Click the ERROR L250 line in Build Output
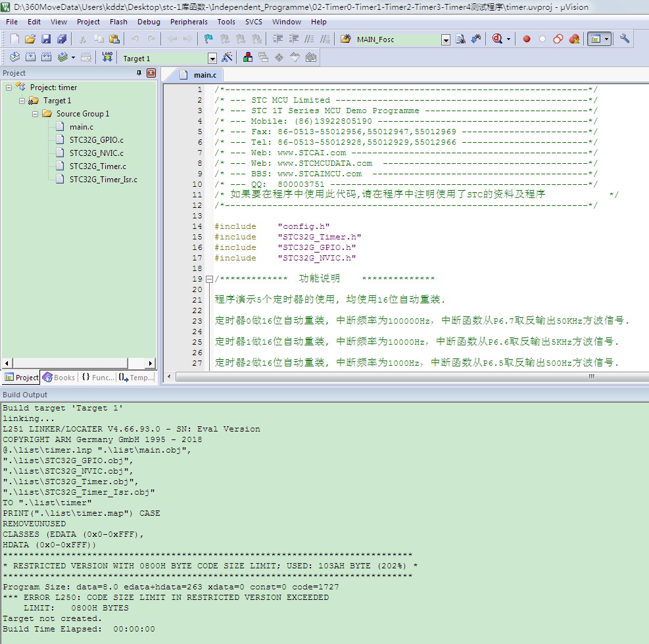Image resolution: width=649 pixels, height=644 pixels. [x=166, y=597]
